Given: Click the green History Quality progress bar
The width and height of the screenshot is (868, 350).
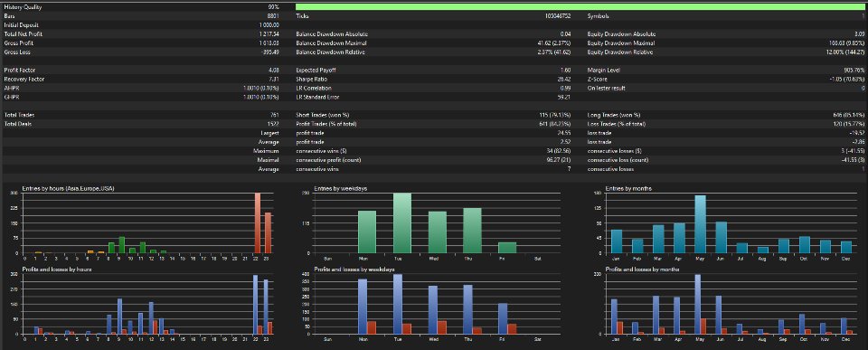Looking at the screenshot, I should click(x=580, y=7).
